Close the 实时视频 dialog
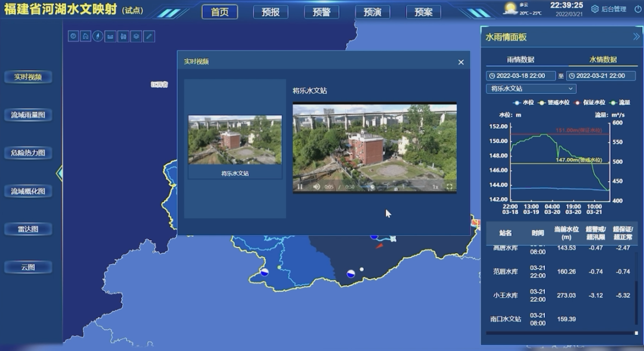 [461, 62]
